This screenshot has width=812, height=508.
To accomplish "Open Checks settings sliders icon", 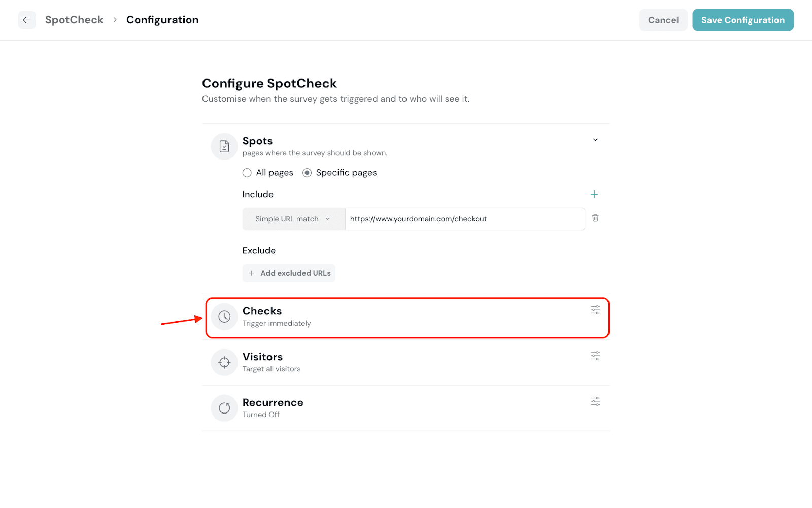I will [x=595, y=310].
